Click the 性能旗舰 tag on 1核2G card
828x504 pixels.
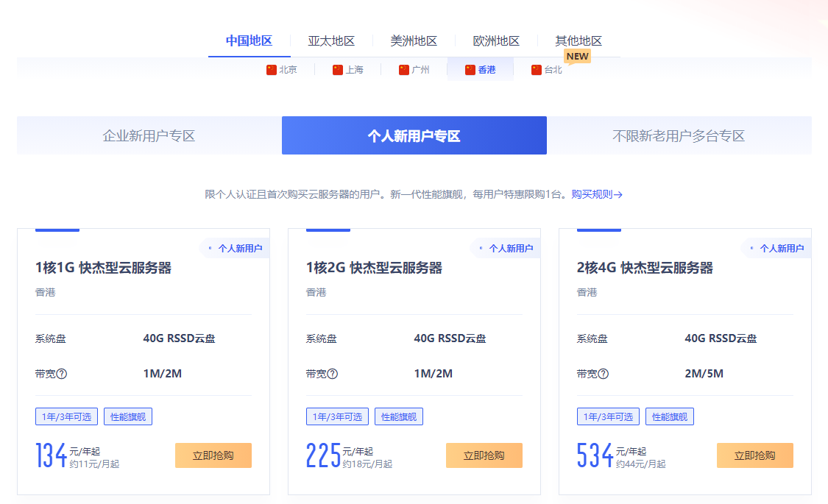click(x=399, y=417)
